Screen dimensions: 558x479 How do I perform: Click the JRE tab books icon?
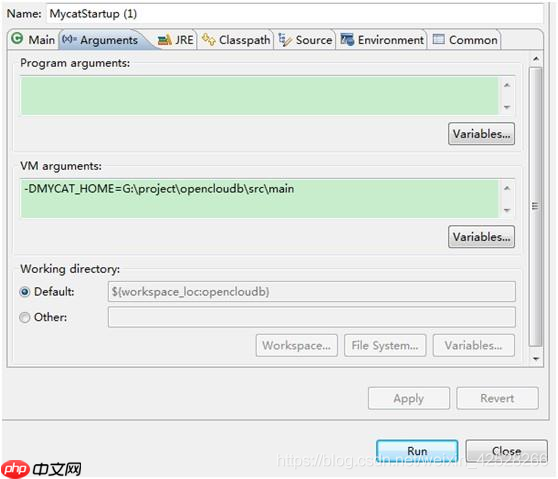click(164, 40)
